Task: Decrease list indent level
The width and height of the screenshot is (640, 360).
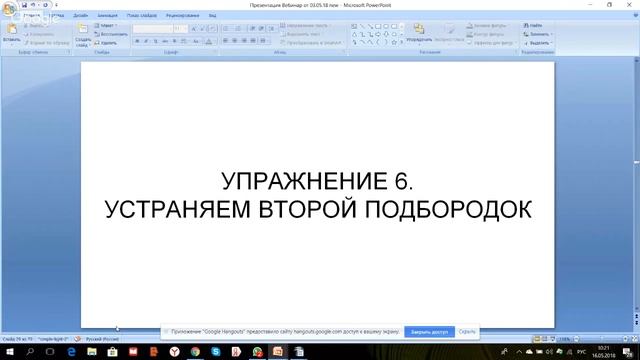Action: 252,29
